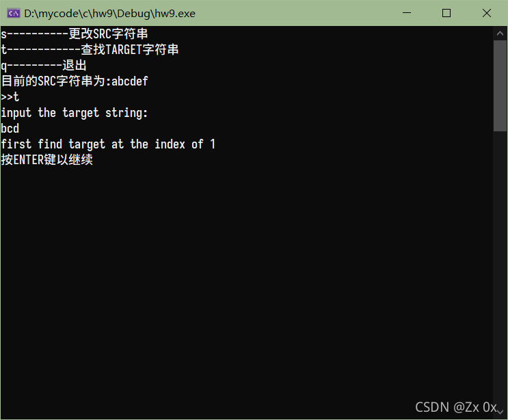Image resolution: width=508 pixels, height=420 pixels.
Task: Click the empty black console area
Action: coord(246,276)
